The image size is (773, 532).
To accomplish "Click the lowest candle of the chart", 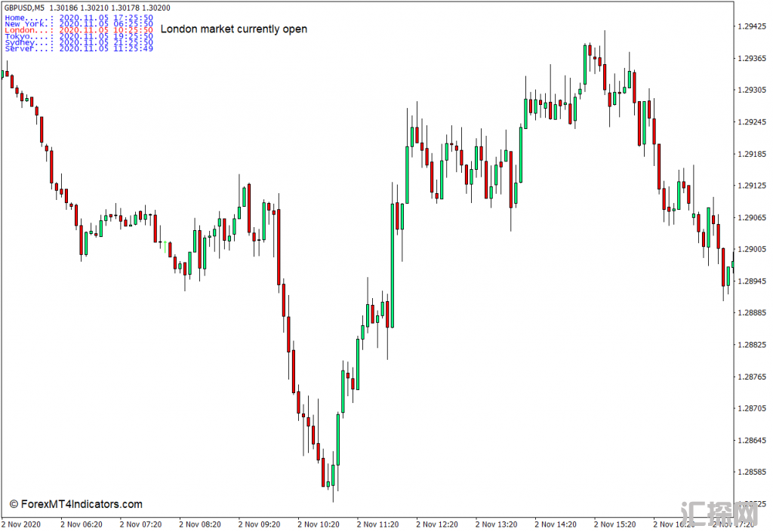I will [331, 475].
